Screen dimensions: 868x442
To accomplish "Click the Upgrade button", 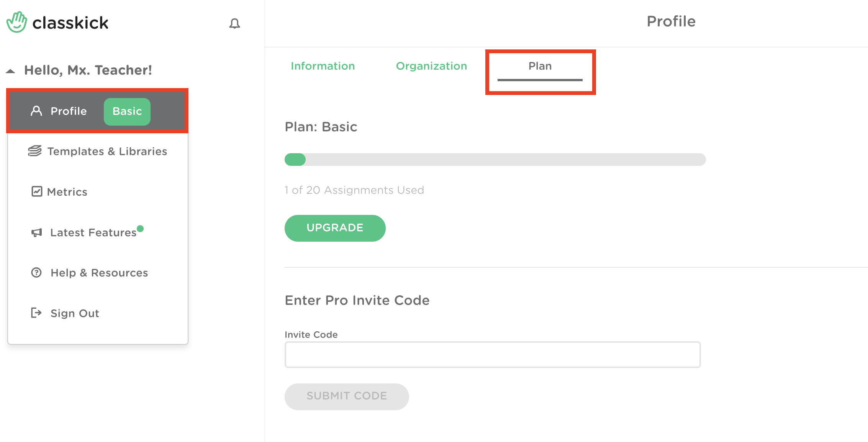I will pyautogui.click(x=334, y=228).
